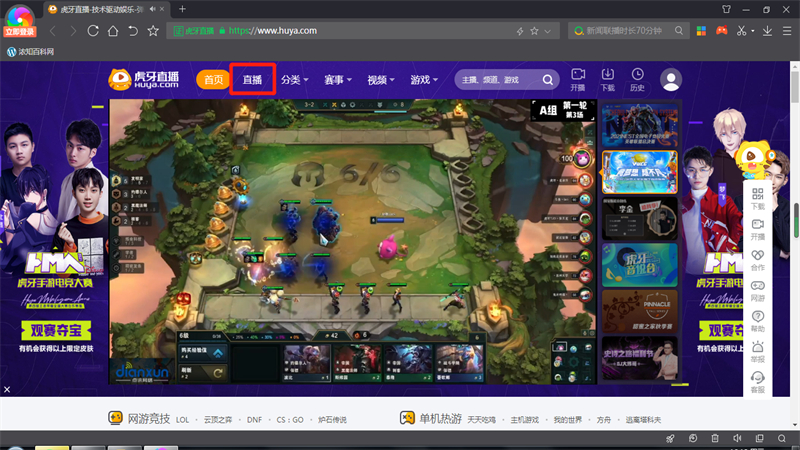Screen dimensions: 800x450
Task: Select the PINNACLE stream thumbnail
Action: point(640,311)
